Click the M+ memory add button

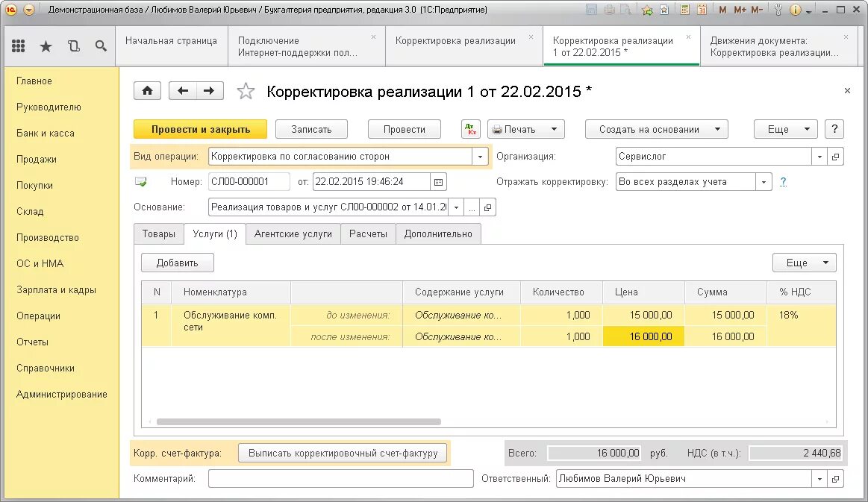point(740,10)
